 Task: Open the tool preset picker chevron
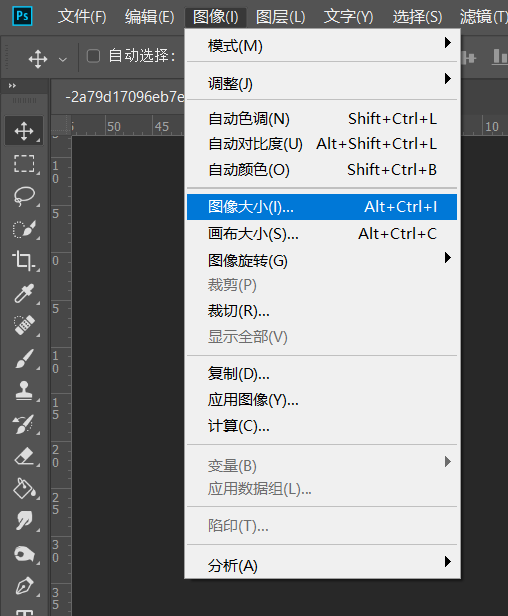(62, 60)
